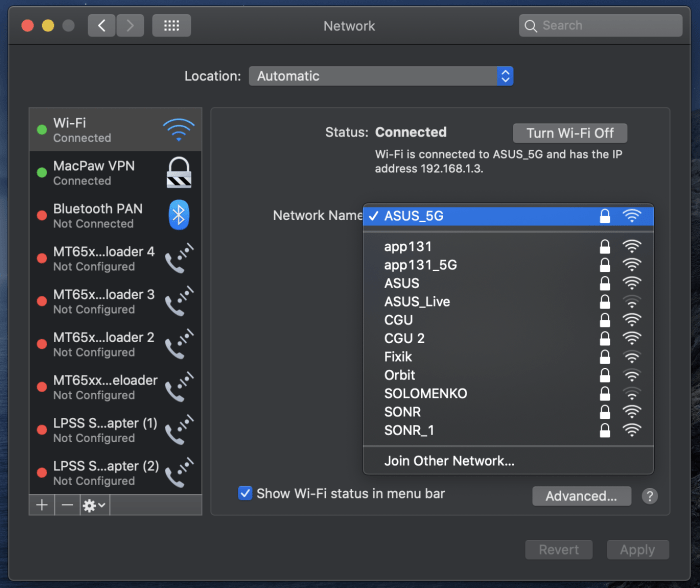Viewport: 700px width, 588px height.
Task: Select the SONR network
Action: (x=508, y=412)
